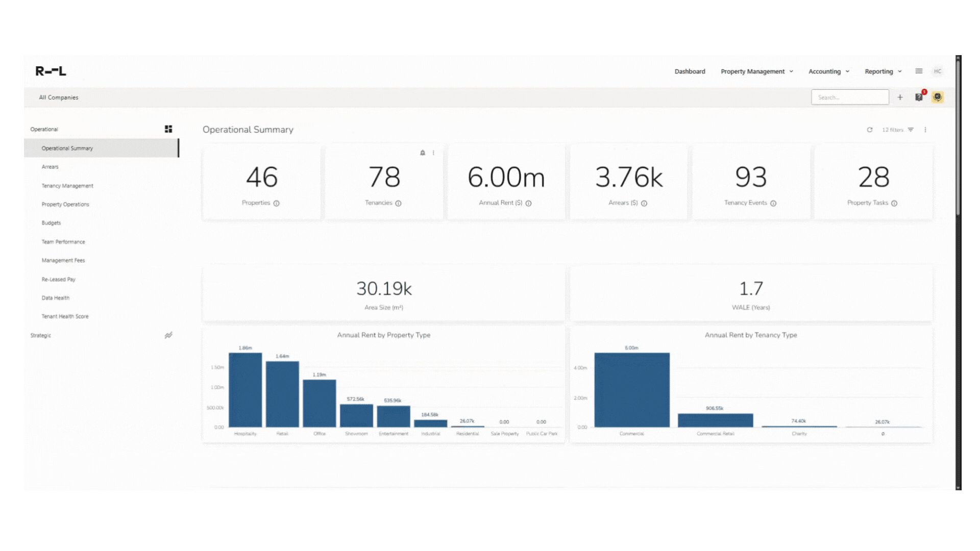Toggle the info icon on the Arrears card

point(644,203)
